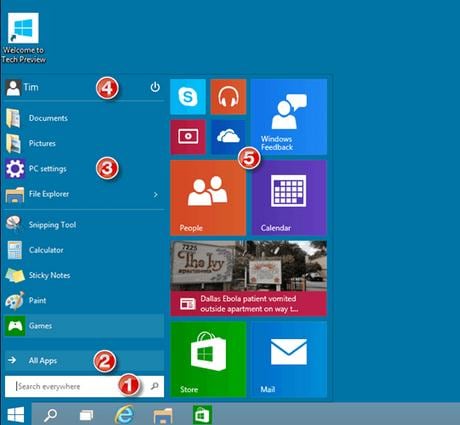Click the user name Tim text

coord(31,87)
